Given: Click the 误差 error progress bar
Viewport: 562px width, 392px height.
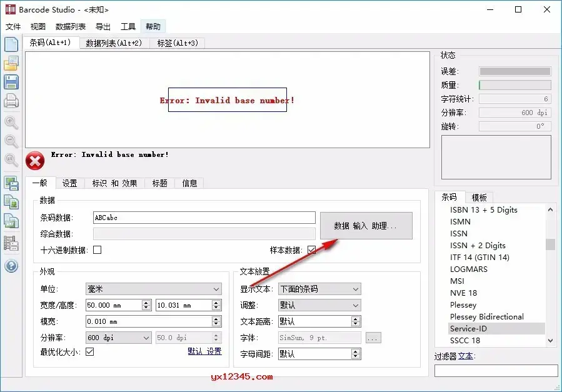Looking at the screenshot, I should click(514, 71).
